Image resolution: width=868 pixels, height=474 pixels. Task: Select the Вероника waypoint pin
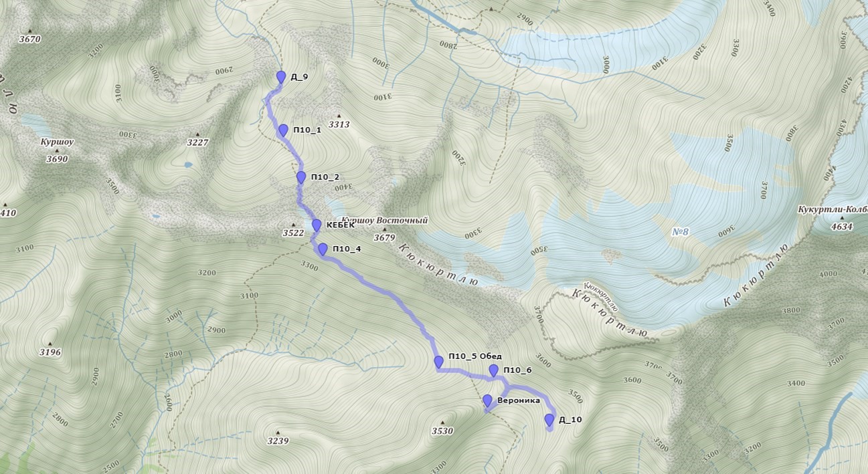click(x=487, y=401)
